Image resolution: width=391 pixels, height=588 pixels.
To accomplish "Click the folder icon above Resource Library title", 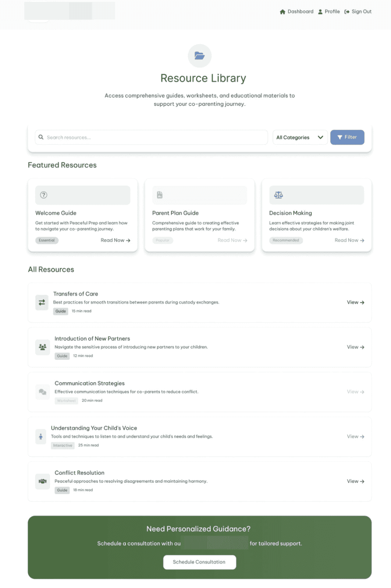I will (199, 55).
